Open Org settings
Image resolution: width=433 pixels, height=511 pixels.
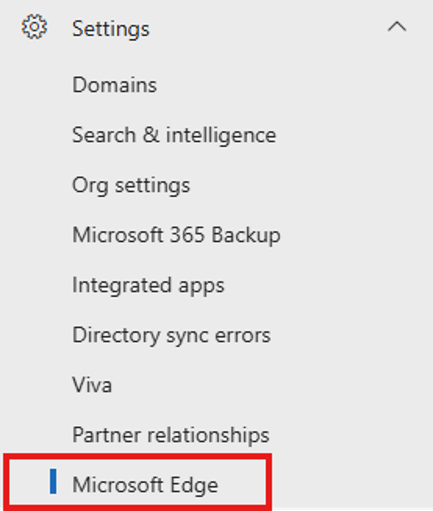[x=131, y=185]
